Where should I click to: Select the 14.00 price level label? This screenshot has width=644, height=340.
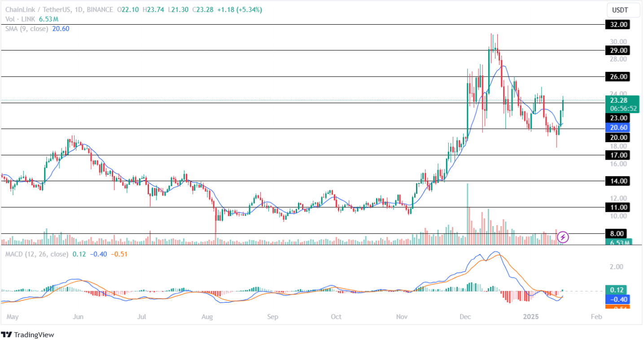tap(618, 181)
